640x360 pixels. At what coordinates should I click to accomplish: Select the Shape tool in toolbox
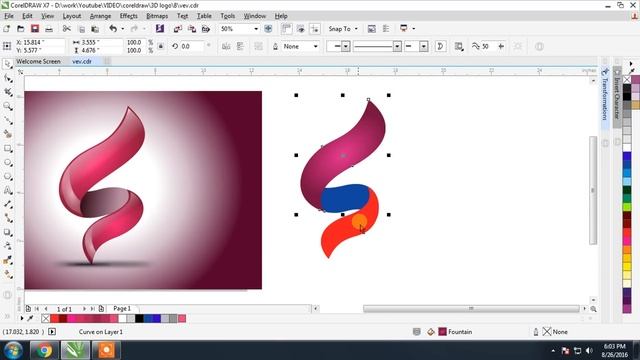pyautogui.click(x=7, y=78)
